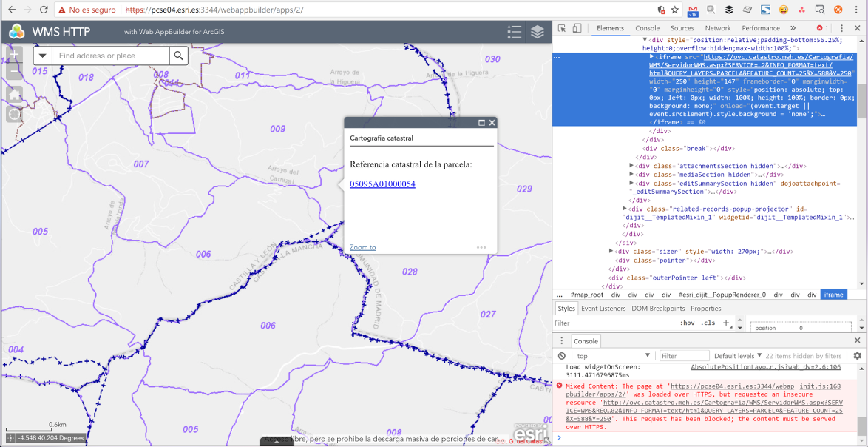Click the console Filter input
Viewport: 868px width, 447px height.
[x=684, y=356]
